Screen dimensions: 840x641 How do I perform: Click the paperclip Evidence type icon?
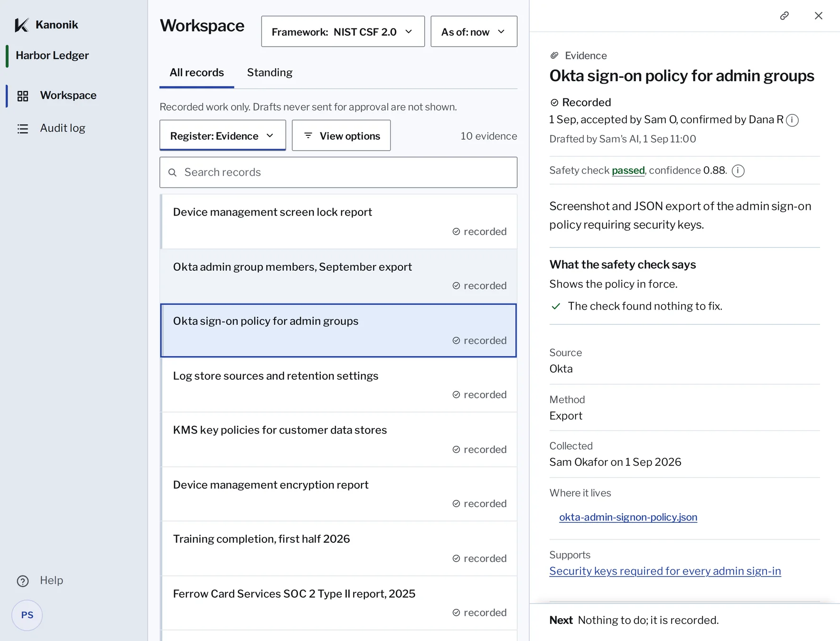(554, 56)
